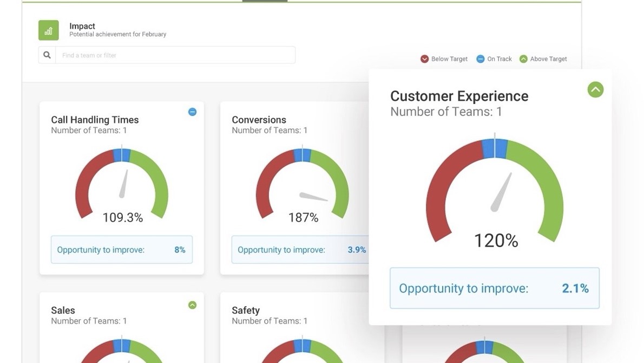Toggle the Below Target legend filter label

click(x=449, y=59)
